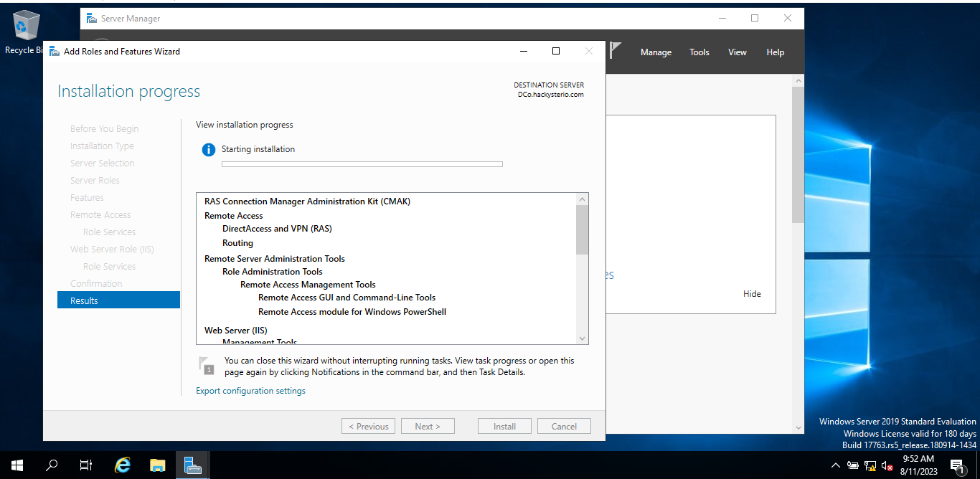
Task: Click the taskbar clock showing 9:52 AM
Action: point(918,465)
